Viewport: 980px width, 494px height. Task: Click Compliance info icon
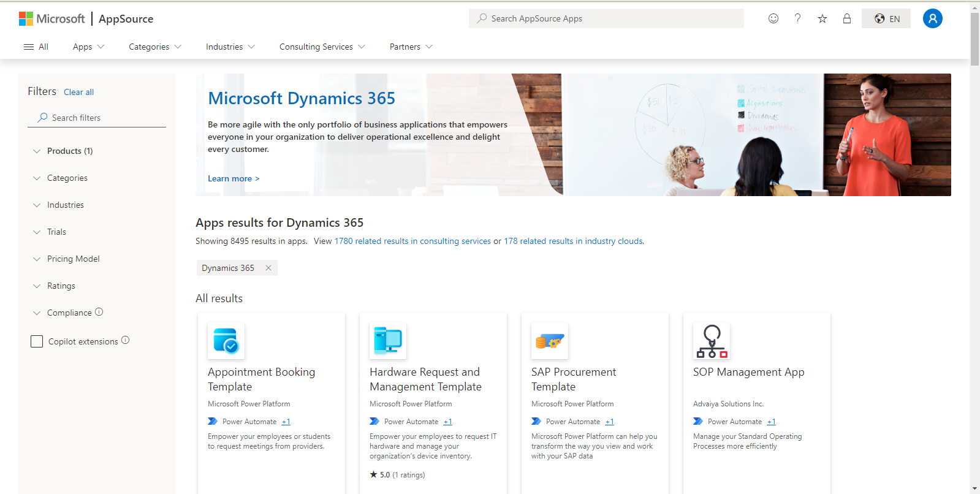[99, 312]
